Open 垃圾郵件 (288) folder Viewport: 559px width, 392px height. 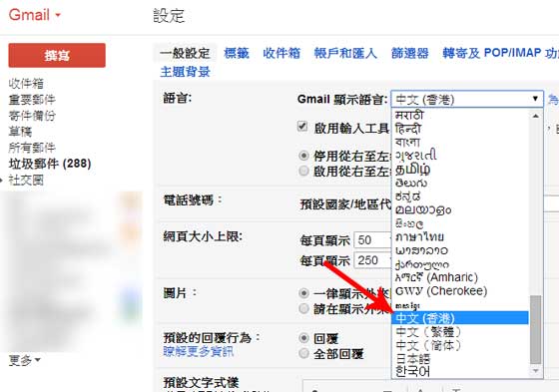(x=50, y=164)
